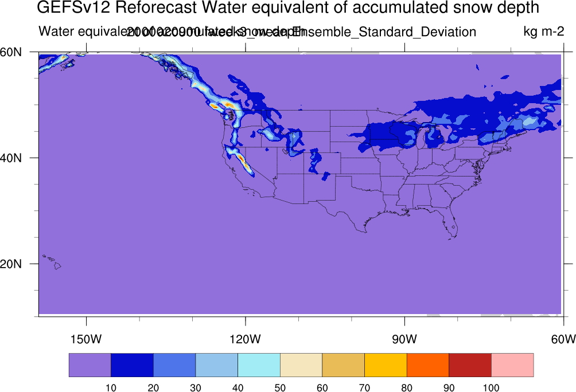The width and height of the screenshot is (576, 392).
Task: Click the yellow-orange 70-80 swatch
Action: pos(386,365)
